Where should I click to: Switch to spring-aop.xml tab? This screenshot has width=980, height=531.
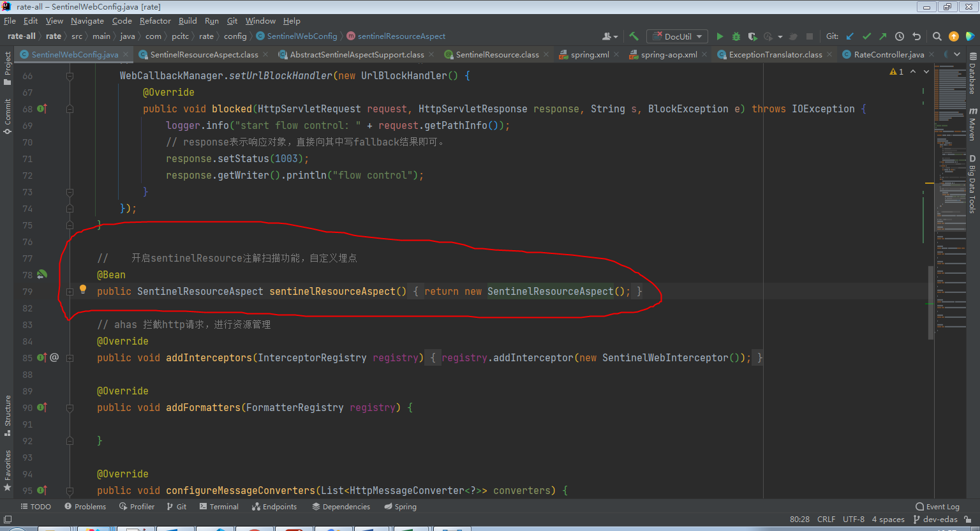[x=669, y=54]
